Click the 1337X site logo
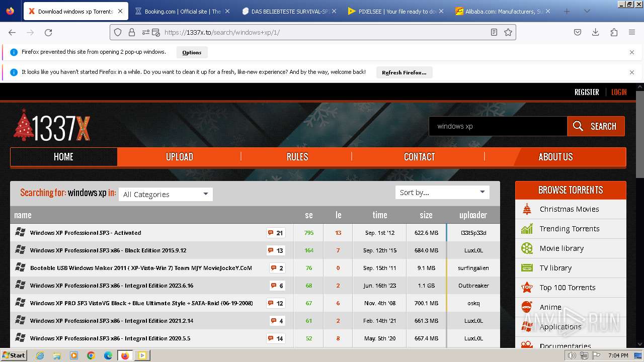The width and height of the screenshot is (644, 362). point(52,126)
